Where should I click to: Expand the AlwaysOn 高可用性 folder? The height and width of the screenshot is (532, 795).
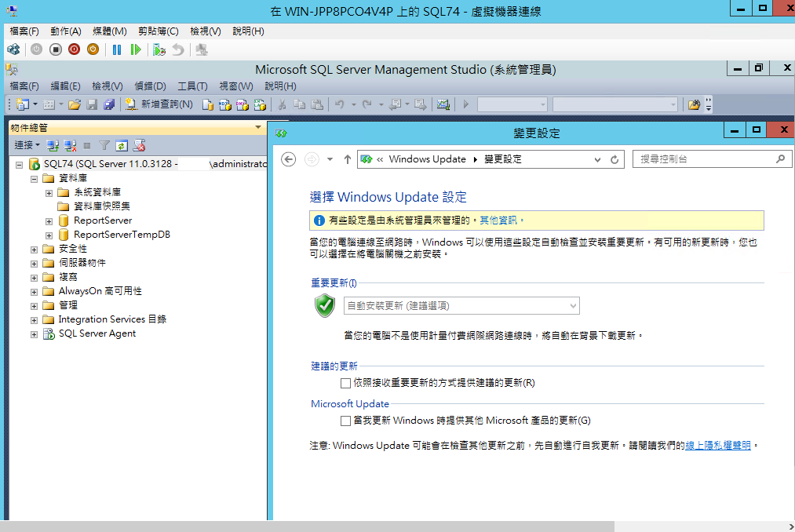pyautogui.click(x=34, y=292)
